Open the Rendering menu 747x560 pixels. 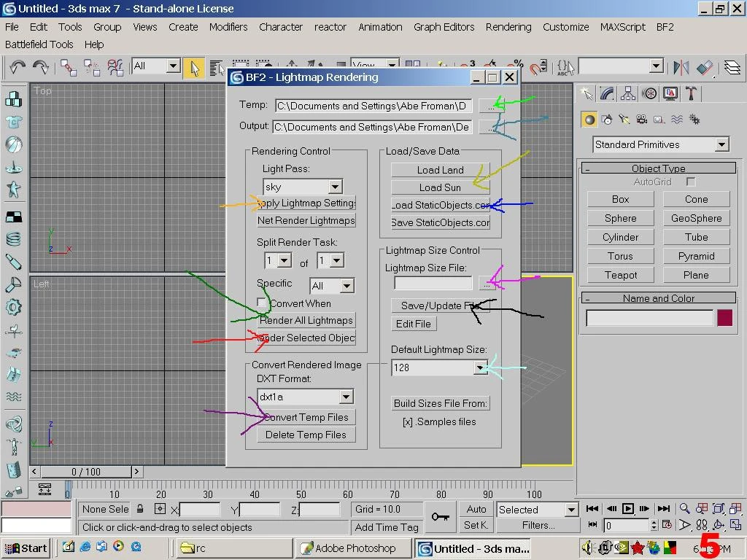(x=508, y=27)
